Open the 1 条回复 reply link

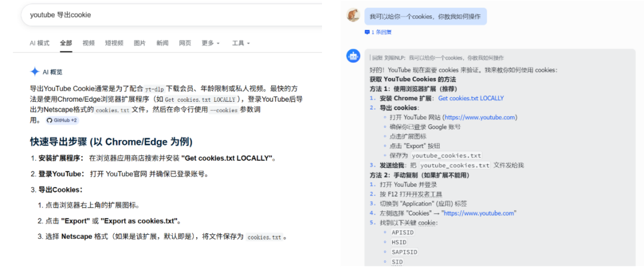click(x=381, y=32)
